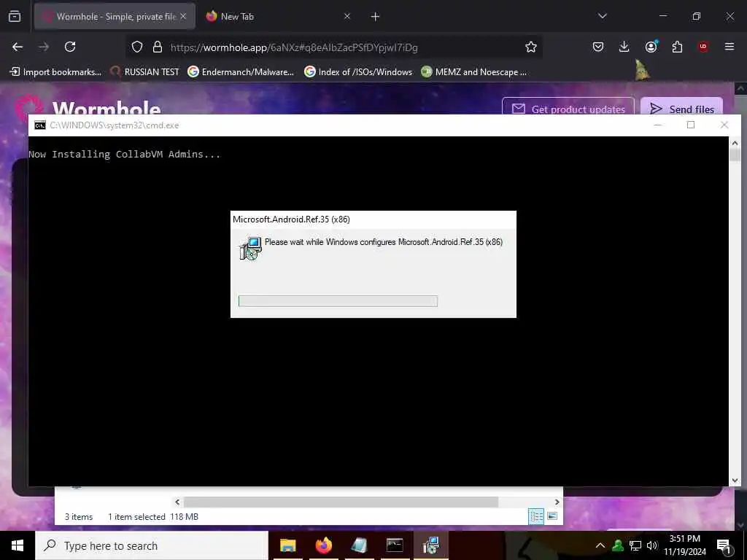Switch File Explorer to details view

coord(536,516)
